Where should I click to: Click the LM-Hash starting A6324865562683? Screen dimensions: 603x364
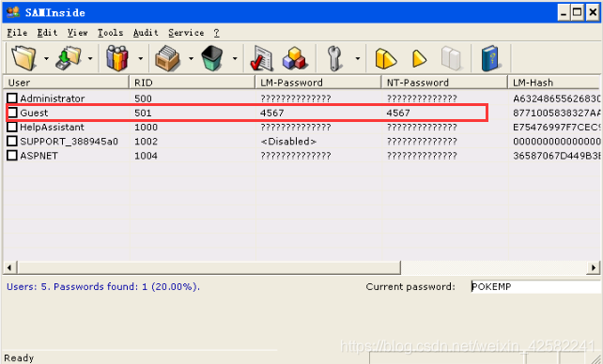click(556, 99)
